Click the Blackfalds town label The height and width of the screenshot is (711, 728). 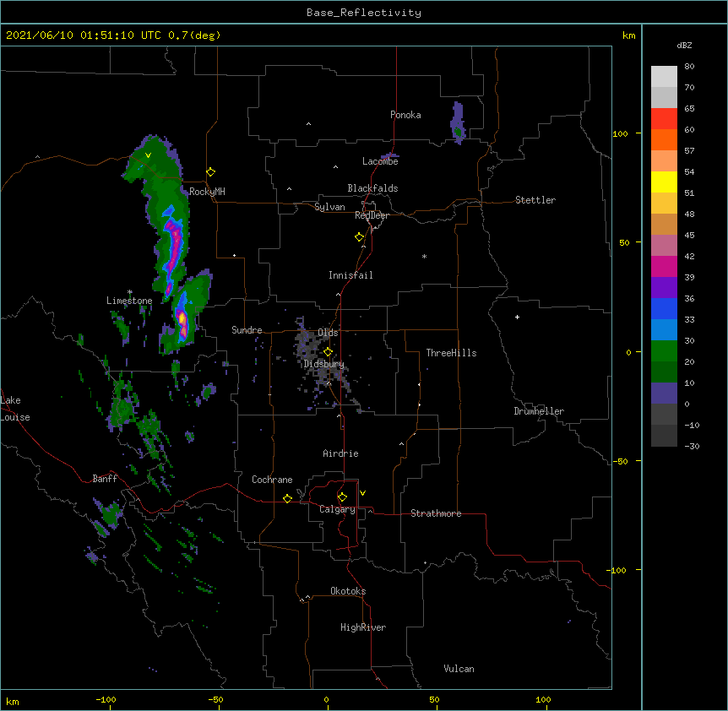click(372, 188)
